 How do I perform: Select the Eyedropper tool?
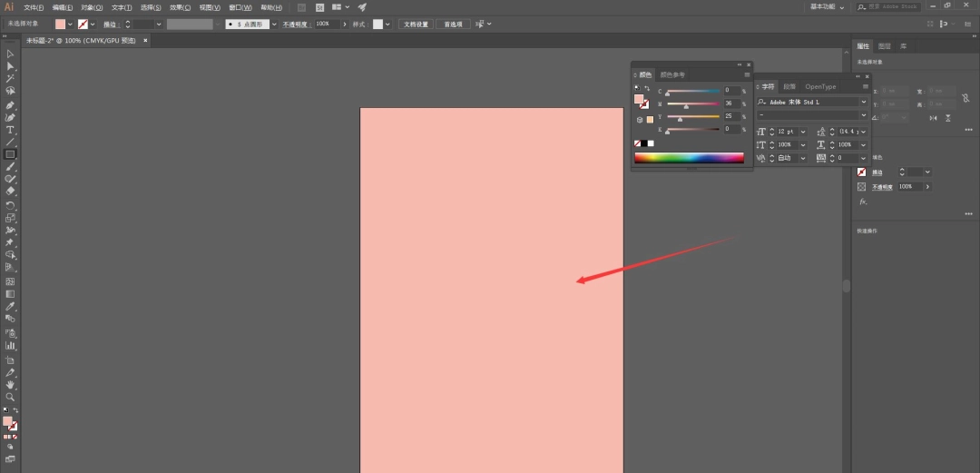pos(10,307)
